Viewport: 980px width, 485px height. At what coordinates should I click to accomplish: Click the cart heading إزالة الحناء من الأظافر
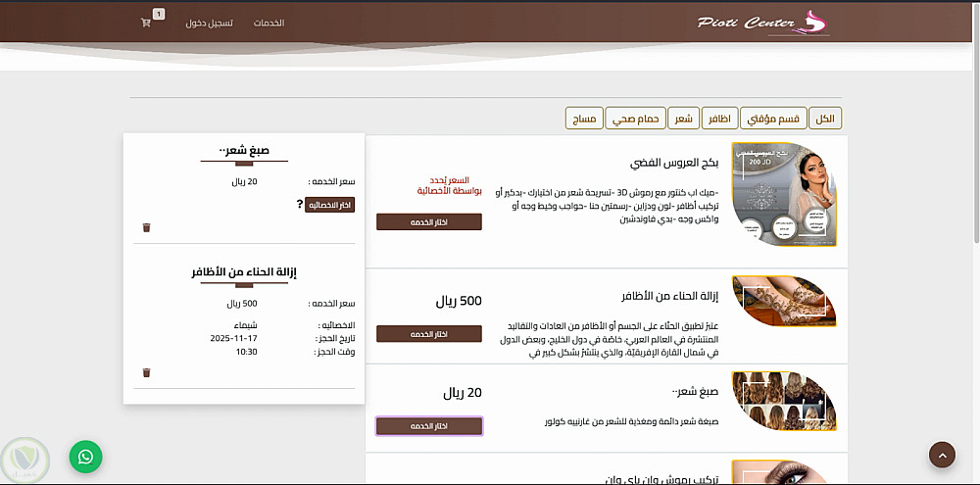[x=244, y=272]
